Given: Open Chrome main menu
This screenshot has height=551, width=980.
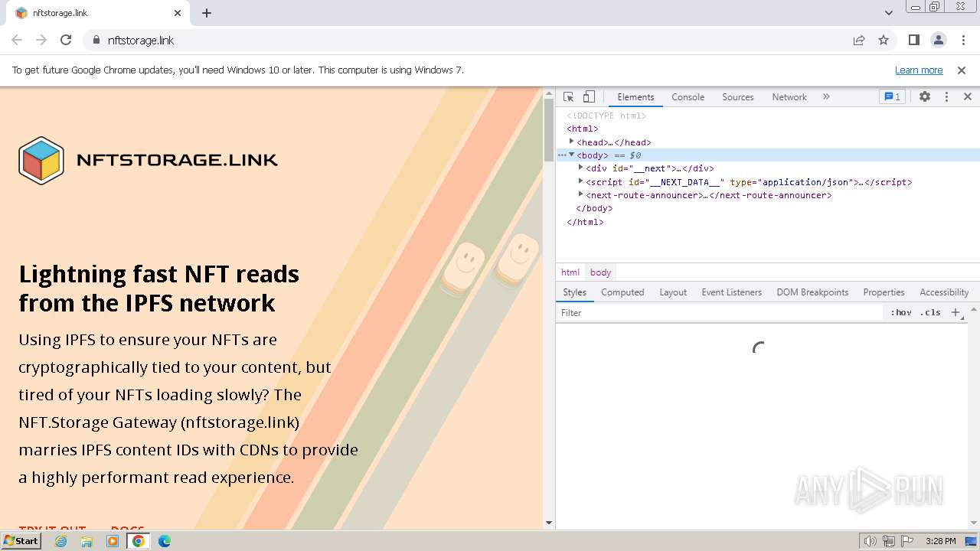Looking at the screenshot, I should [962, 40].
